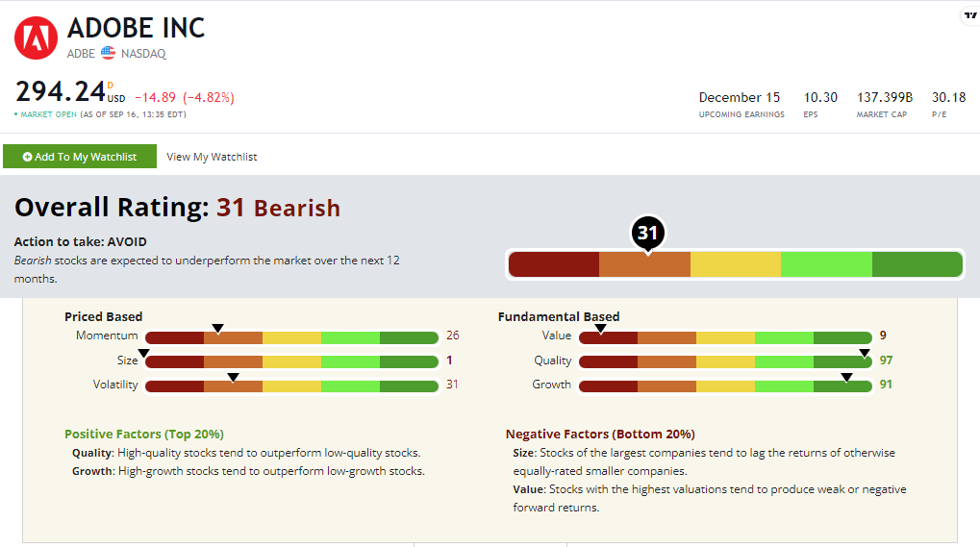Click the Size score 1

449,361
